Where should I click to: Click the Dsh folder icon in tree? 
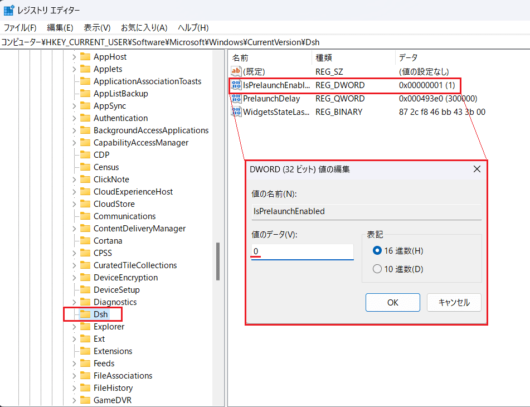pos(85,314)
